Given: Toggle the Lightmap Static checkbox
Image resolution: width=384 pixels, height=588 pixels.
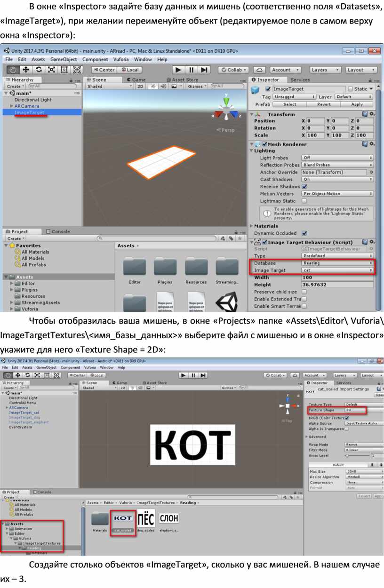Looking at the screenshot, I should [x=304, y=201].
